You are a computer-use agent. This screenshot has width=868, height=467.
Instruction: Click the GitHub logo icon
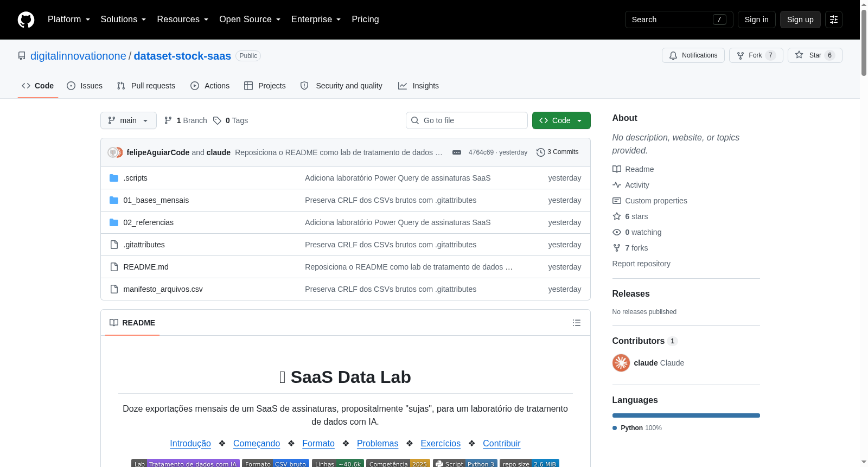tap(26, 20)
